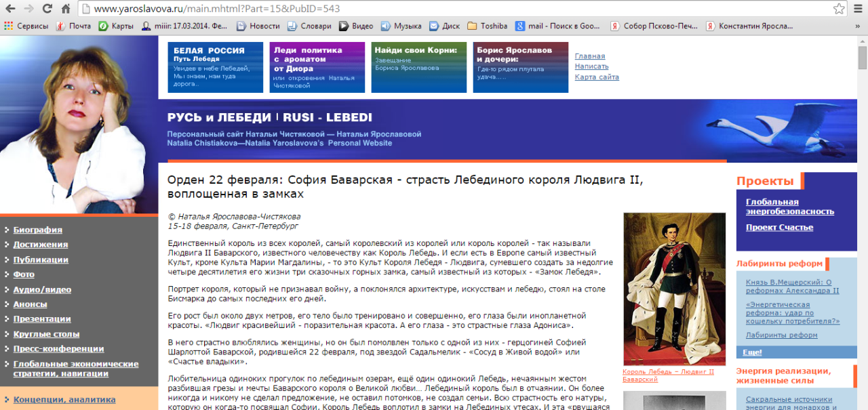The width and height of the screenshot is (868, 410).
Task: Open the Глобальная энергобезопасность project link
Action: (790, 207)
